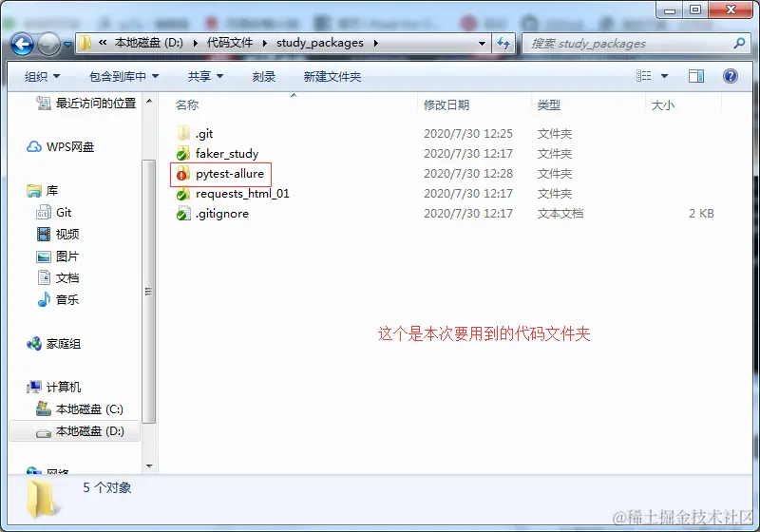Open the address bar history dropdown
Screen dimensions: 760x532
482,43
